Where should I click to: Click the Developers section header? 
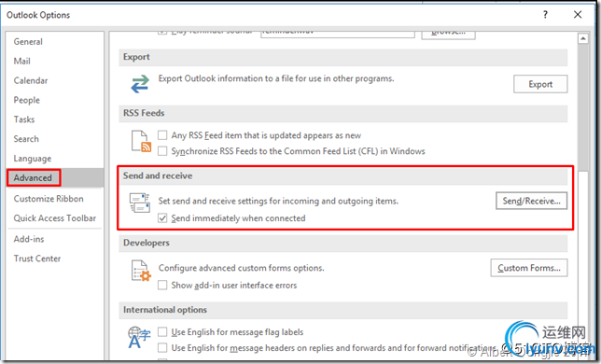343,243
